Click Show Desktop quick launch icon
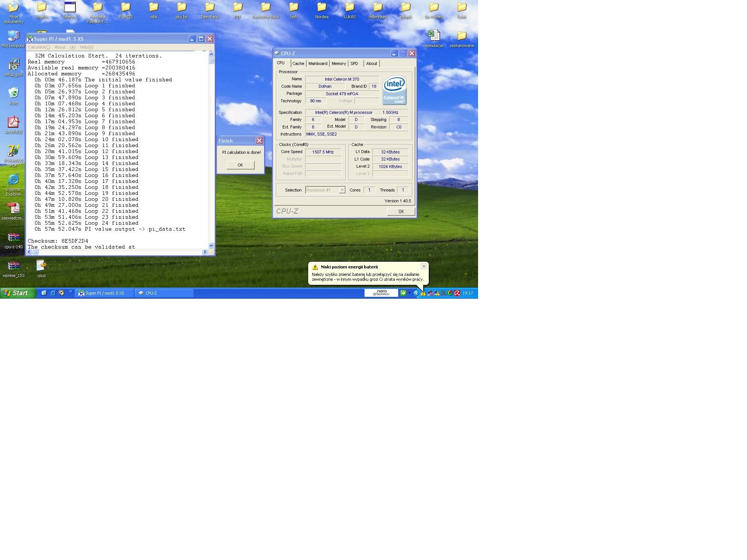Screen dimensions: 747x560 click(44, 293)
